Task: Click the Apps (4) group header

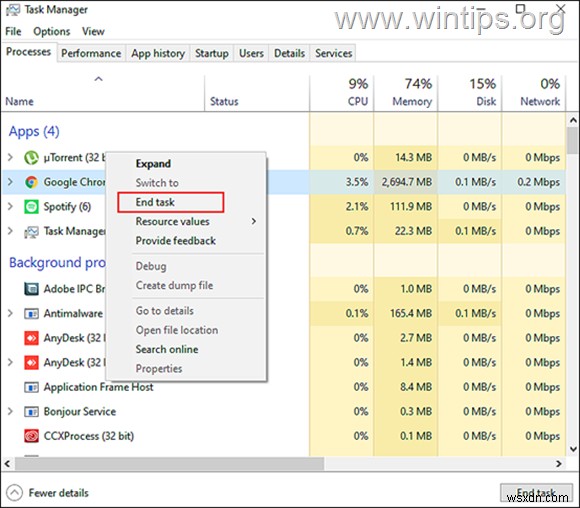Action: (x=34, y=132)
